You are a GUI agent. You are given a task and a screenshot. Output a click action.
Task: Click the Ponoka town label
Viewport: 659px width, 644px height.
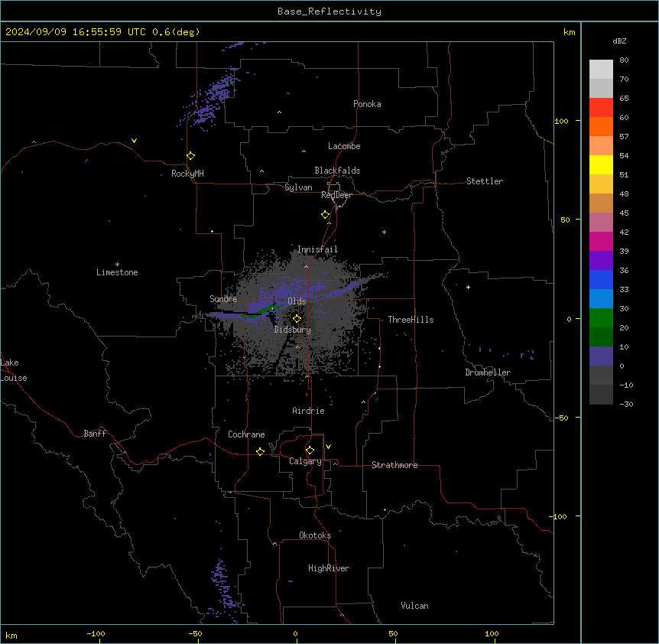tap(367, 104)
